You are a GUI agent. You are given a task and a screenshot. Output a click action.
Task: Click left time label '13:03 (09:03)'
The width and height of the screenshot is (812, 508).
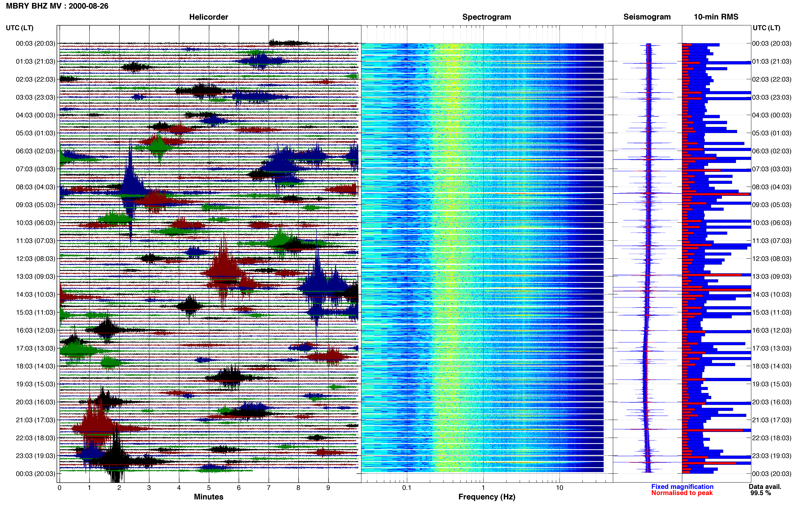[35, 277]
